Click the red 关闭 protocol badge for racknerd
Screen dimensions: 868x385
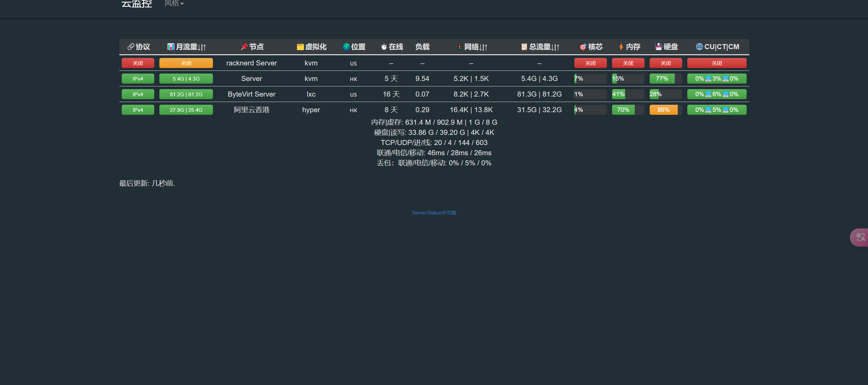(138, 63)
